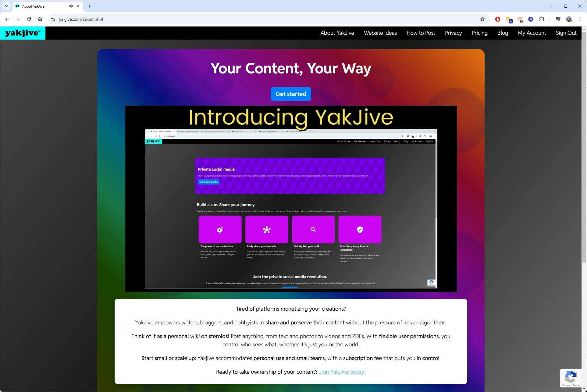Viewport: 587px width, 392px height.
Task: Open the How to Post page
Action: [x=421, y=33]
